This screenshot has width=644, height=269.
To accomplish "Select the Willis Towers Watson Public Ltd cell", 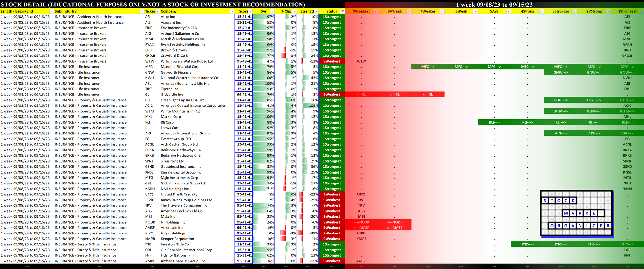I will (197, 61).
